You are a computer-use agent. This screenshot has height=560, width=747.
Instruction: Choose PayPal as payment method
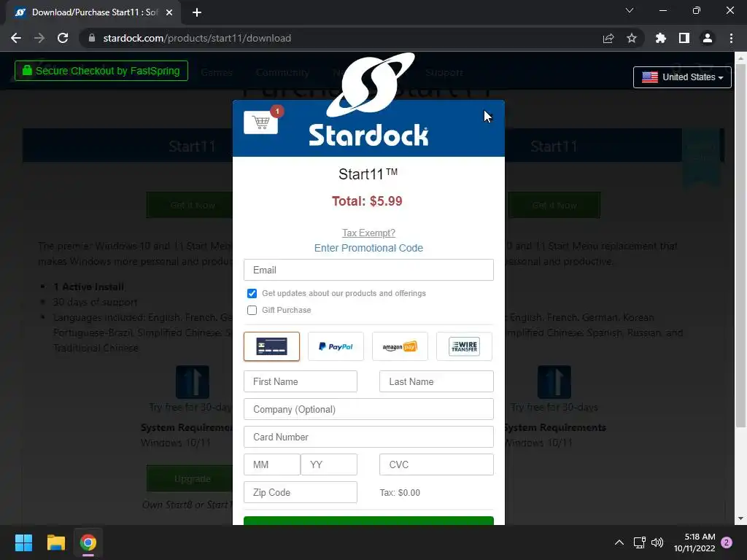[336, 346]
